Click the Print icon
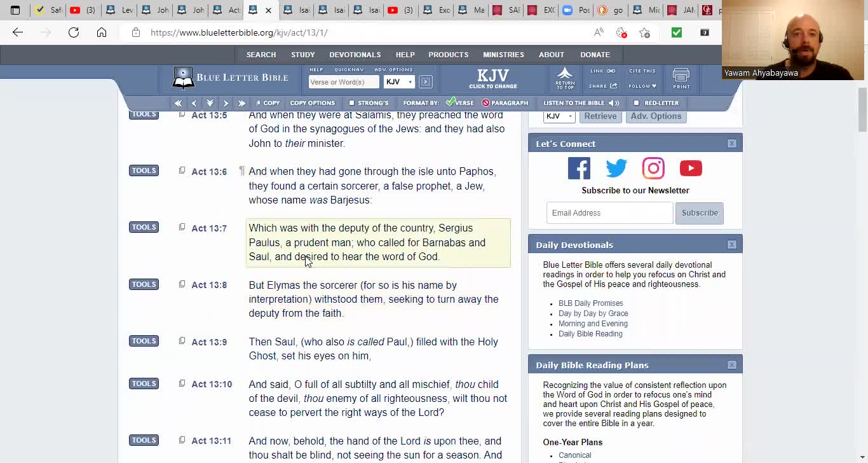The height and width of the screenshot is (463, 868). (681, 78)
